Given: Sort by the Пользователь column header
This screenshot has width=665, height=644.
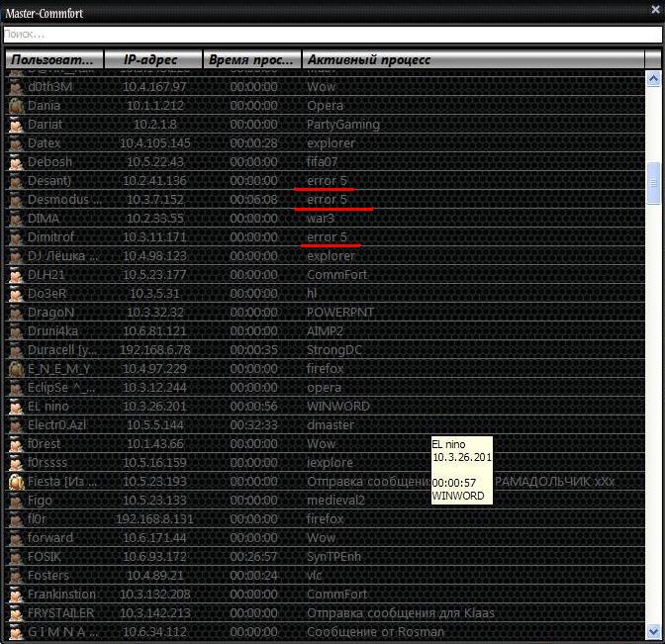Looking at the screenshot, I should [53, 60].
